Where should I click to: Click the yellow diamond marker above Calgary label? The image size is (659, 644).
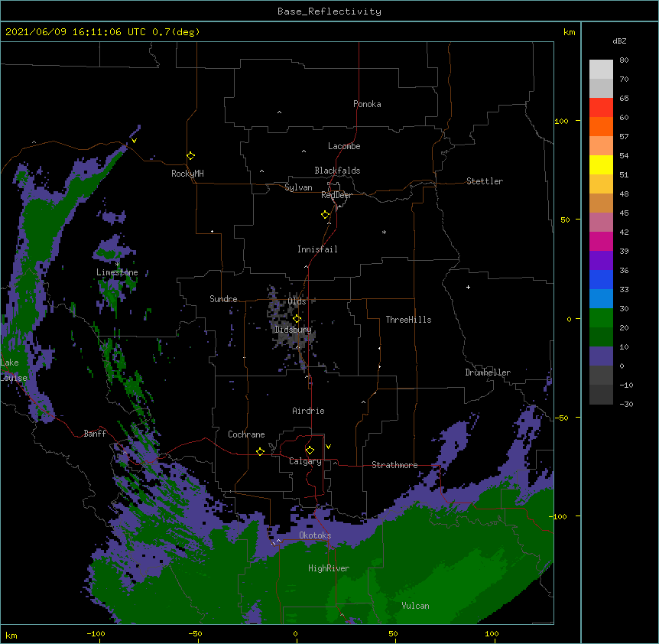[310, 450]
